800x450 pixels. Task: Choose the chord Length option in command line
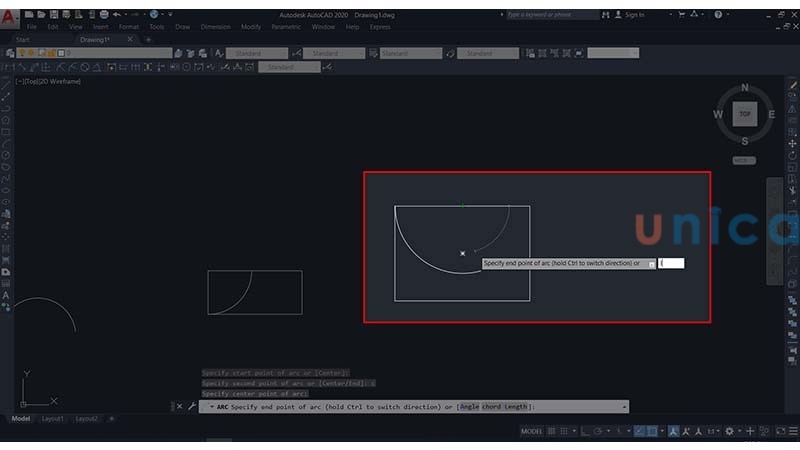(504, 407)
